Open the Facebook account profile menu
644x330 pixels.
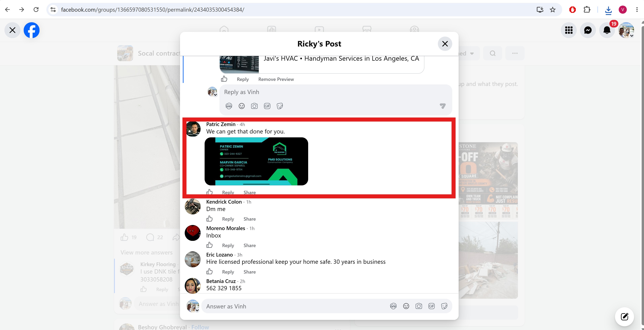(626, 30)
